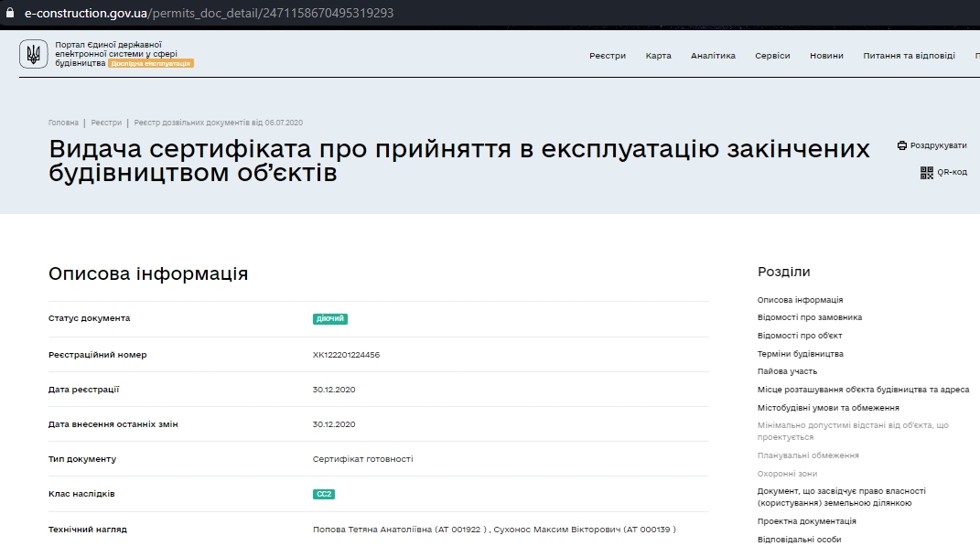
Task: Click the QR-код text link
Action: [x=952, y=172]
